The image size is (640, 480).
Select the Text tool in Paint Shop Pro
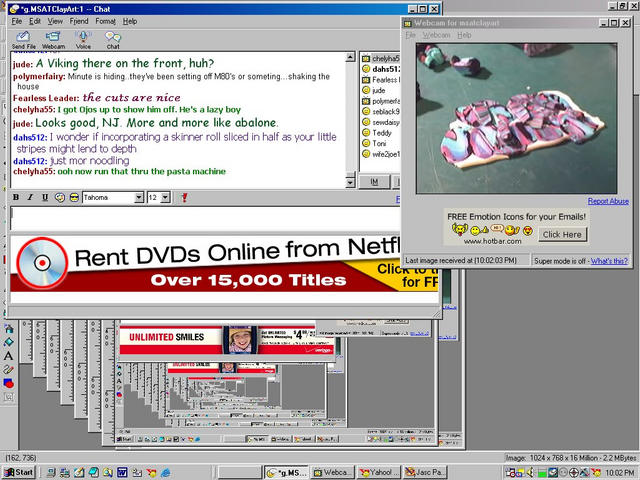(8, 356)
